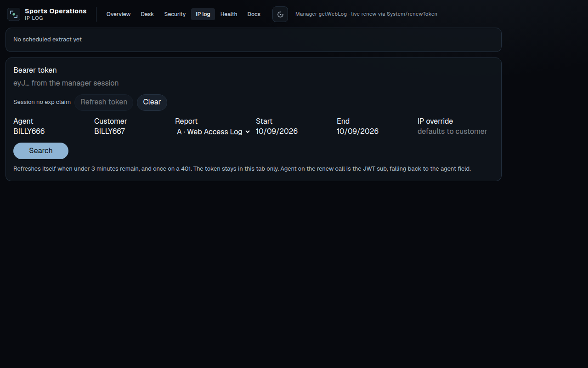Viewport: 588px width, 368px height.
Task: Focus the IP override input
Action: click(x=455, y=132)
